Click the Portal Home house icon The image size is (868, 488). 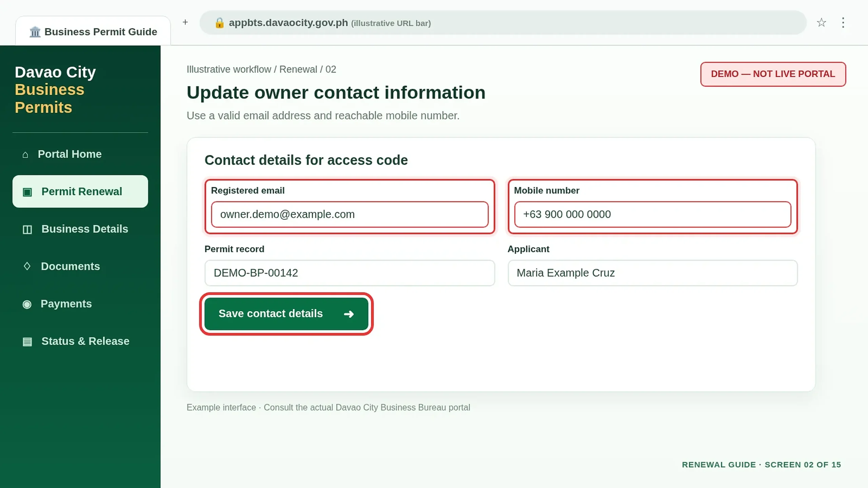point(25,155)
